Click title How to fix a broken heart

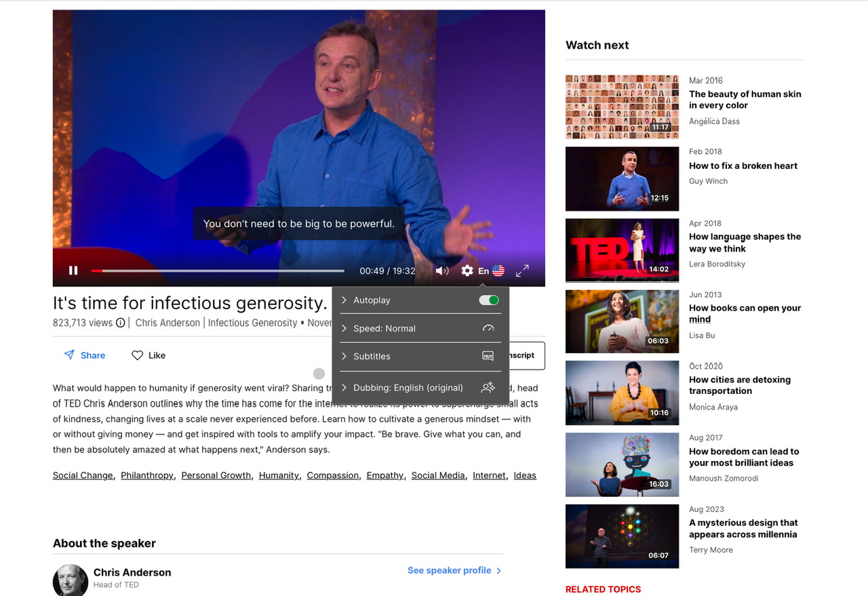click(x=743, y=165)
